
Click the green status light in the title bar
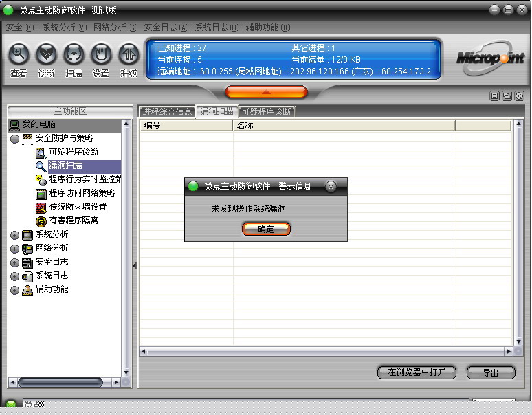coord(8,10)
